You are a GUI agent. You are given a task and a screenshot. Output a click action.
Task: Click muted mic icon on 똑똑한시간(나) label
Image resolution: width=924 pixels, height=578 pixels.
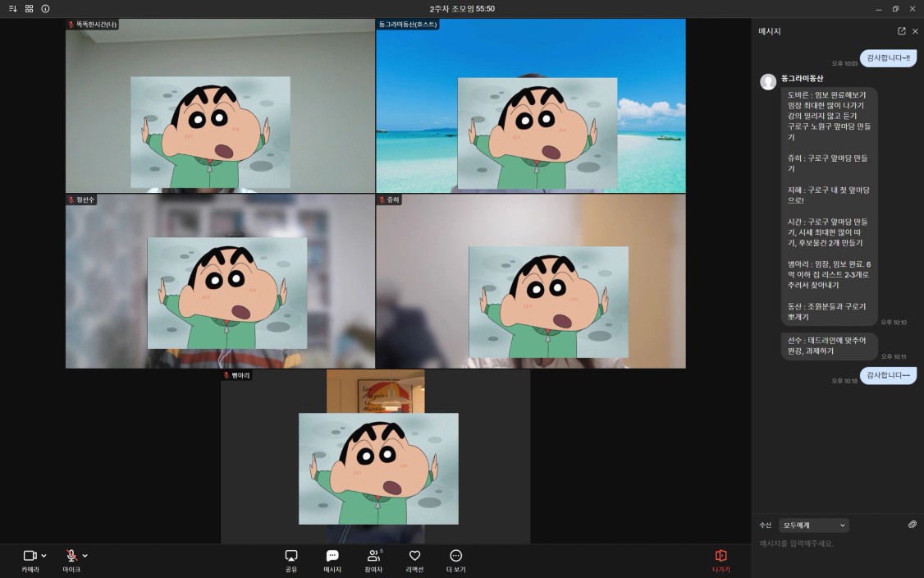click(71, 25)
